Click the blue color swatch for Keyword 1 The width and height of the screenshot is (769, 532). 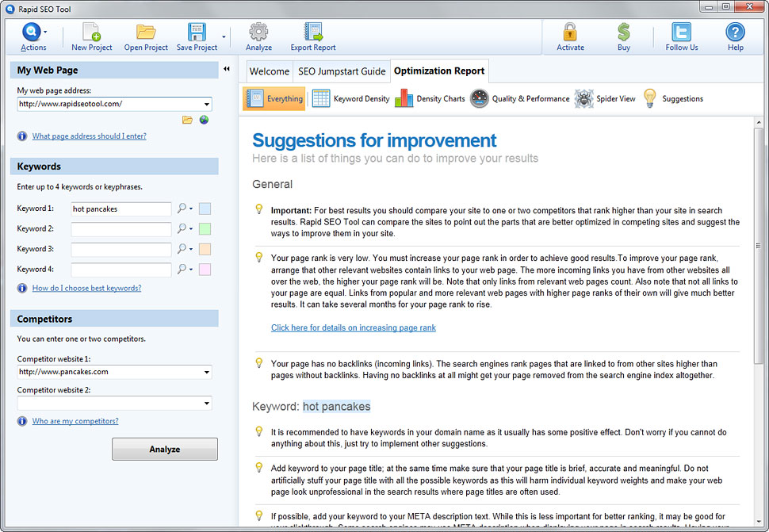point(205,209)
